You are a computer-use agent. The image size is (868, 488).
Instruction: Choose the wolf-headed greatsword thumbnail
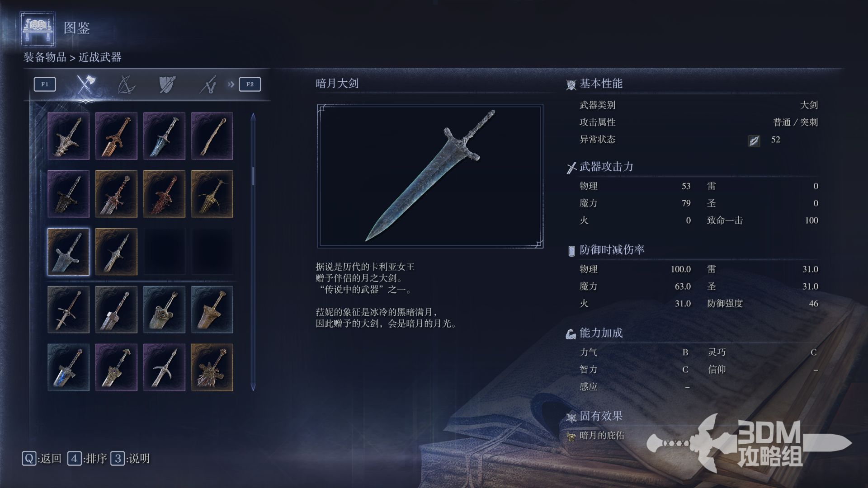pos(212,367)
